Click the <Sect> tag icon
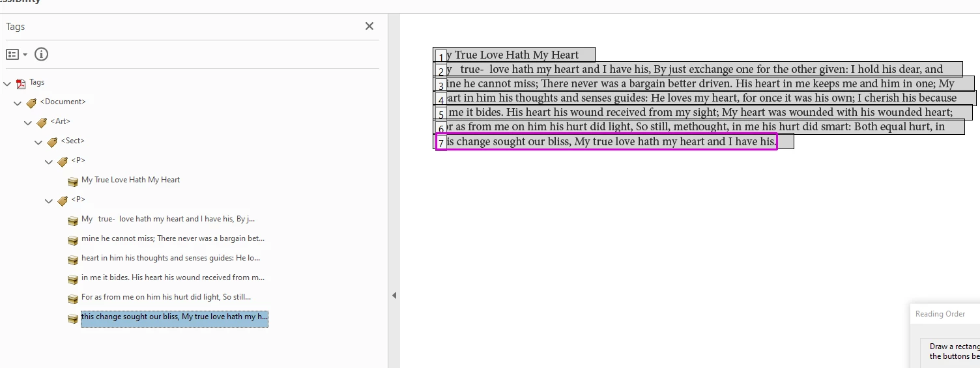This screenshot has height=368, width=980. pos(52,142)
